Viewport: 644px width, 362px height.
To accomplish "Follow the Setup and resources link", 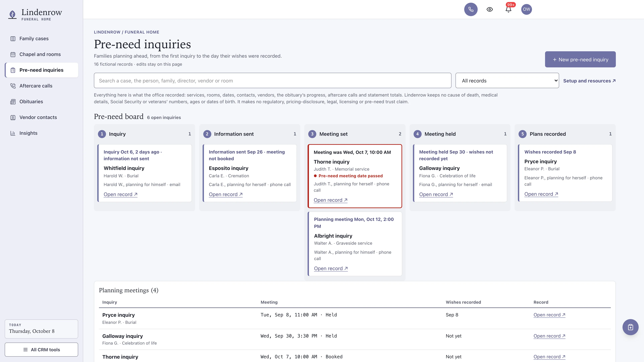I will (x=589, y=81).
